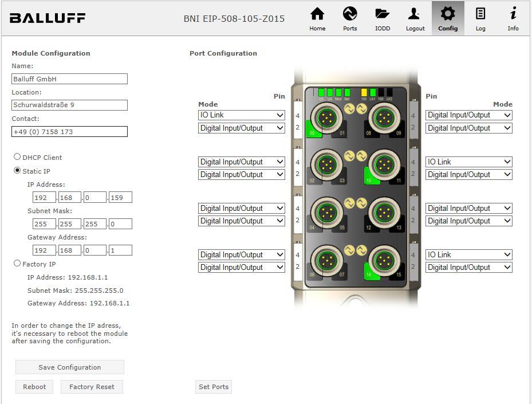Click the BNI EIP-508-105-Z015 device title
The height and width of the screenshot is (404, 532).
(x=234, y=19)
